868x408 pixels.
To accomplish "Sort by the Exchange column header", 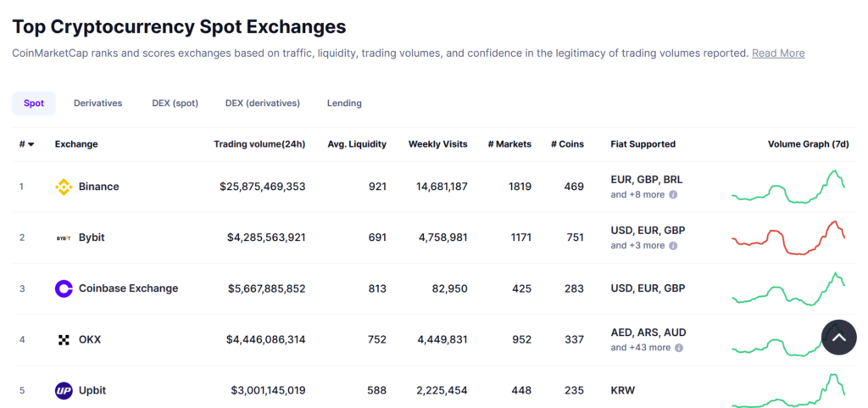I will pos(76,144).
